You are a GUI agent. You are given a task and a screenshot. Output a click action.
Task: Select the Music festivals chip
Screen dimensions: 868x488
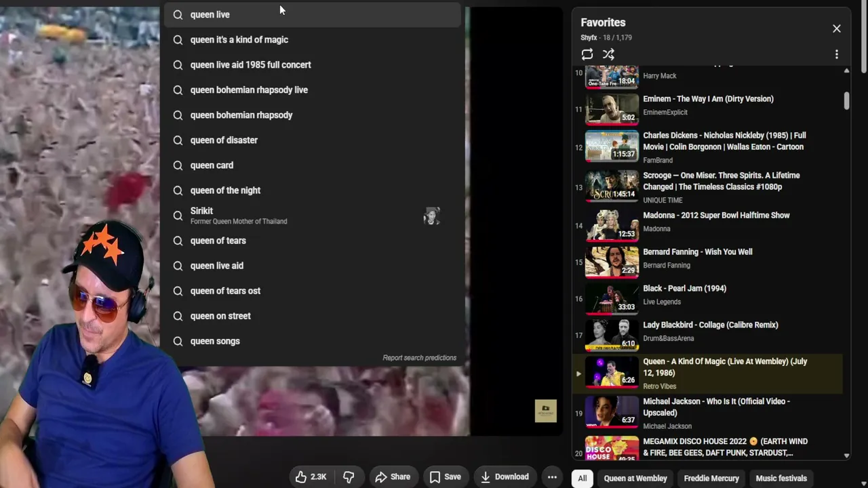[x=781, y=479]
